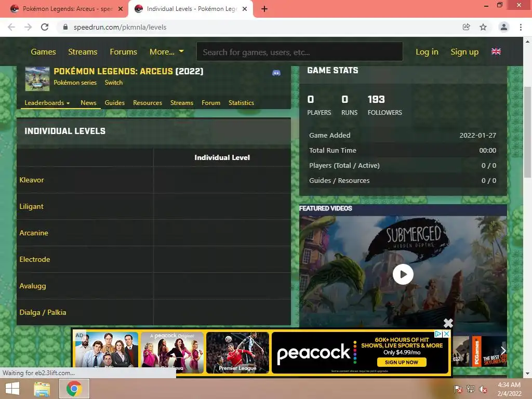Go to Games in the top navigation

(x=44, y=52)
